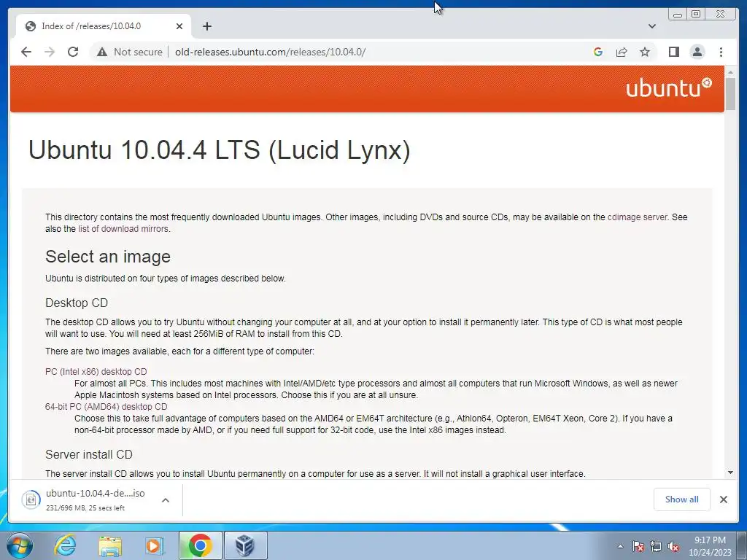Image resolution: width=747 pixels, height=560 pixels.
Task: Close the Index of /releases/10.04.0 tab
Action: [179, 26]
